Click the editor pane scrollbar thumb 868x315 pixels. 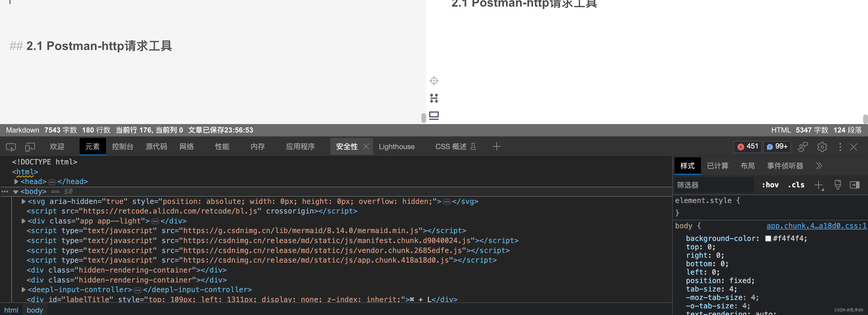423,118
